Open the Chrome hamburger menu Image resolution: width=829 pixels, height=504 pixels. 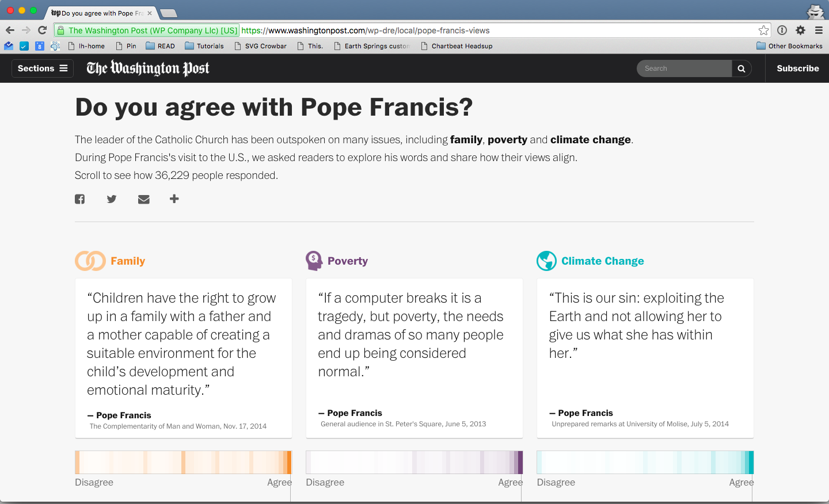click(x=819, y=30)
